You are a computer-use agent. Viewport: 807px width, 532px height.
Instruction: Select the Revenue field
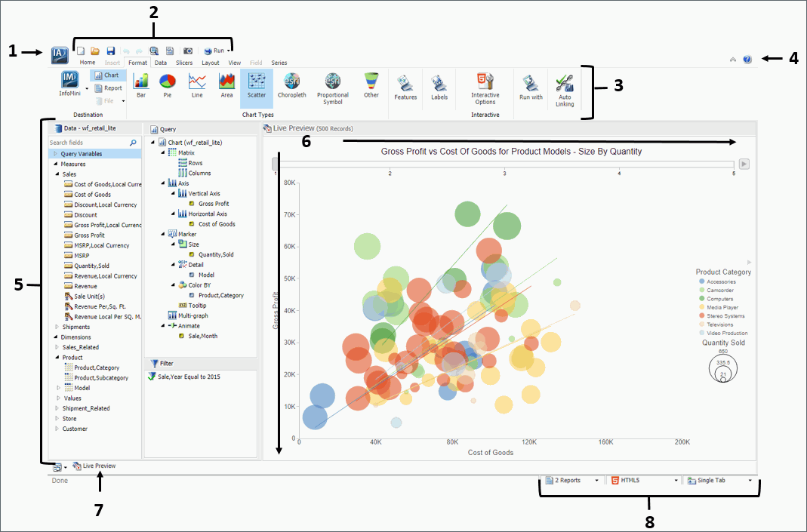pyautogui.click(x=81, y=286)
